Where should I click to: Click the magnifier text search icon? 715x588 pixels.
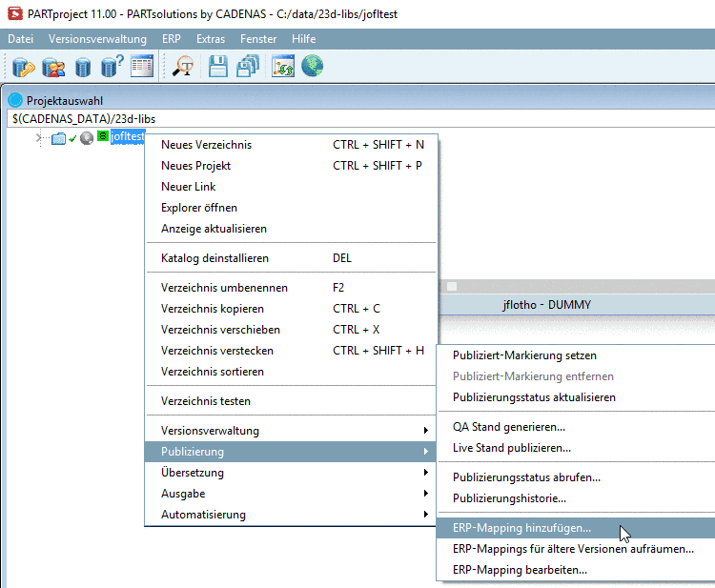(183, 66)
